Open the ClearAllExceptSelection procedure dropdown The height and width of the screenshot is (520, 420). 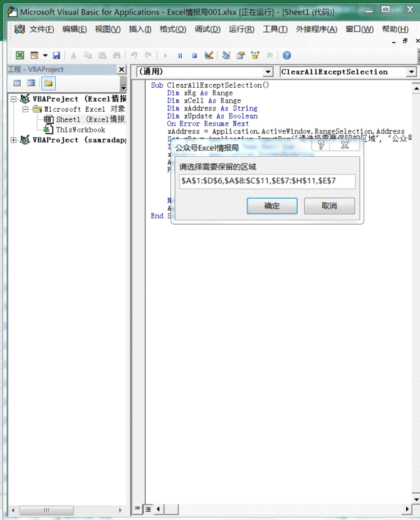click(412, 72)
